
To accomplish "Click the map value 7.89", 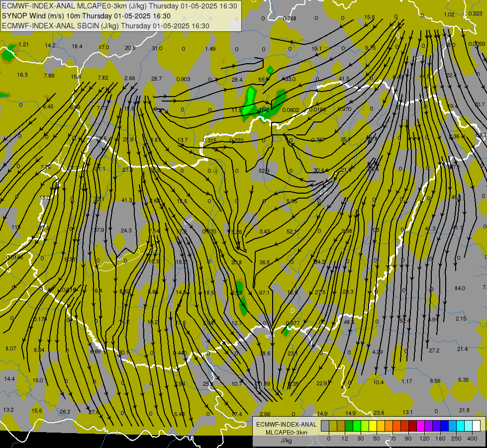I will click(49, 76).
